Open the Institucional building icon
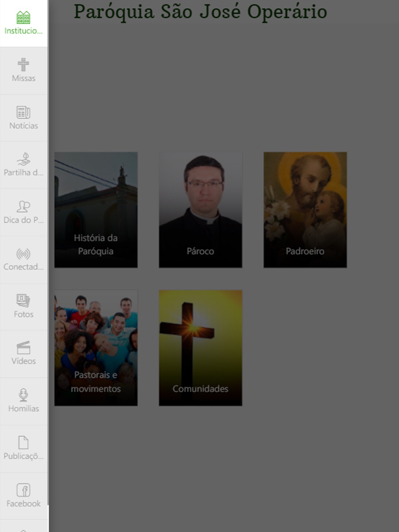This screenshot has height=532, width=399. 23,18
